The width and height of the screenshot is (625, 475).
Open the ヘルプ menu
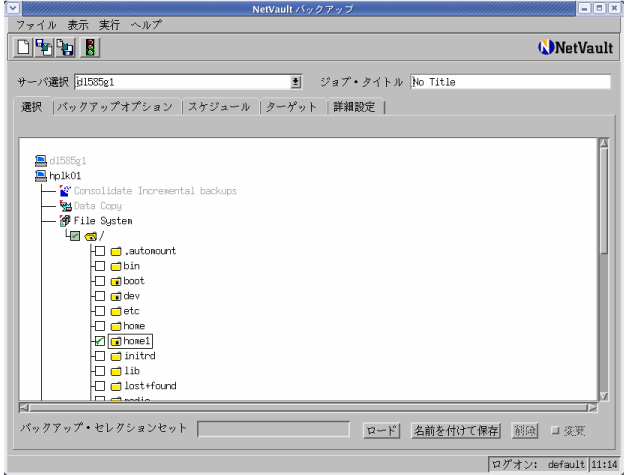[146, 25]
